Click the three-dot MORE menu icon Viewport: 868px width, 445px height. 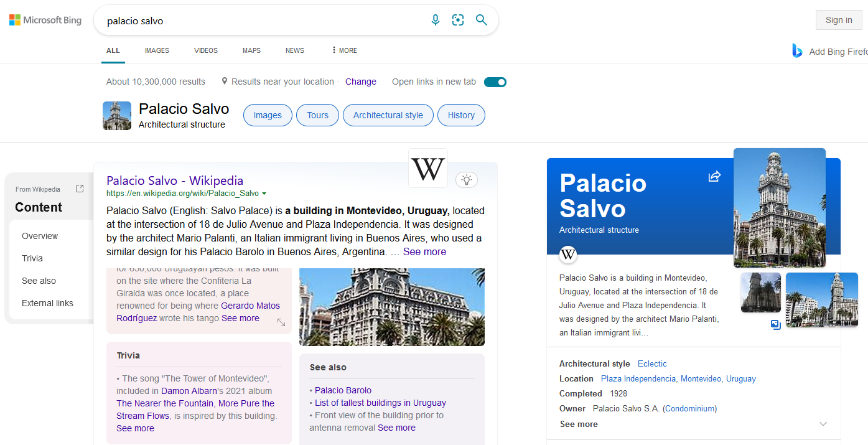(334, 50)
